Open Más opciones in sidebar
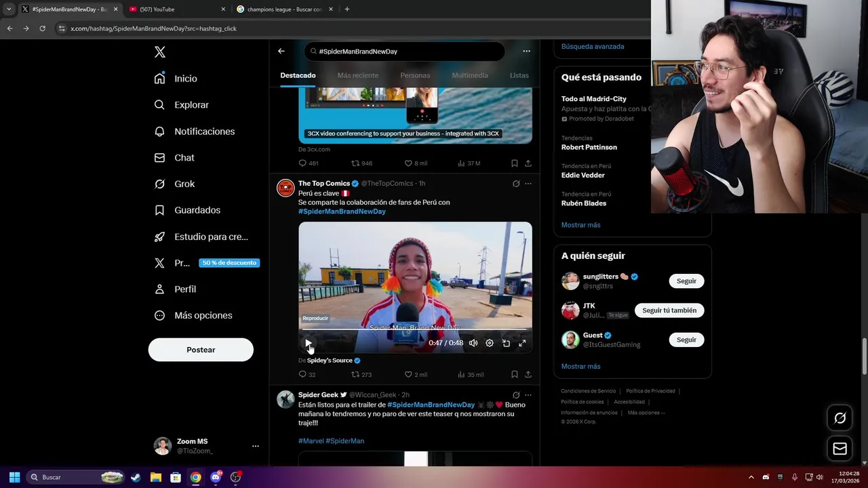The image size is (868, 488). coord(193,316)
